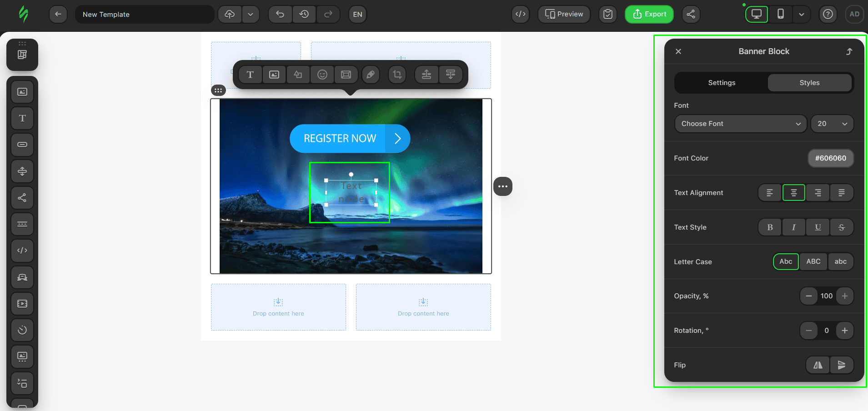Expand the device view options chevron

coord(801,14)
